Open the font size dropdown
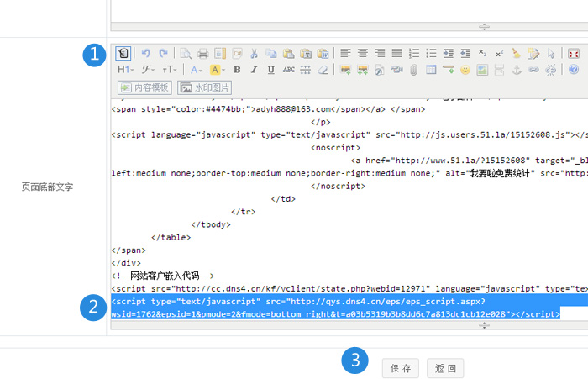588x379 pixels. click(170, 70)
